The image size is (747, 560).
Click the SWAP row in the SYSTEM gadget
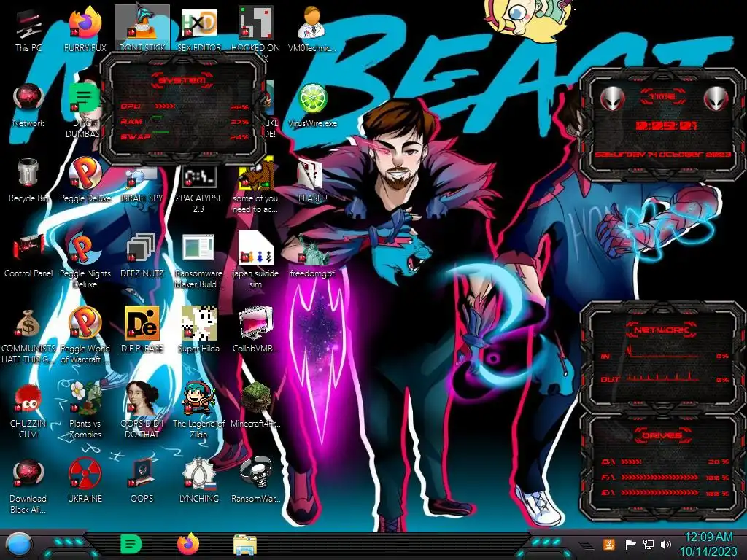click(185, 136)
